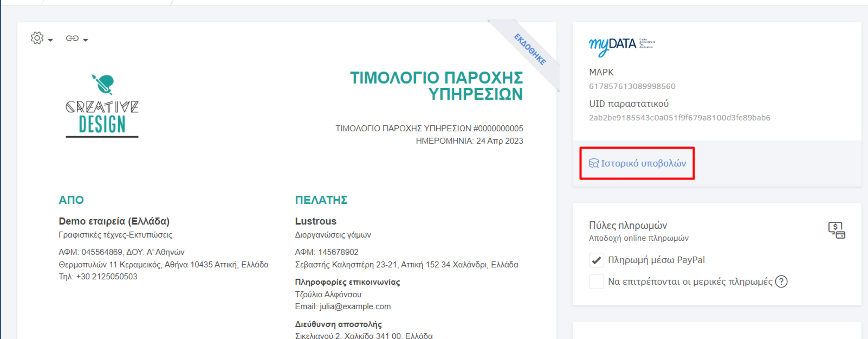Viewport: 868px width, 339px height.
Task: Open the link sharing icon menu
Action: (x=72, y=39)
